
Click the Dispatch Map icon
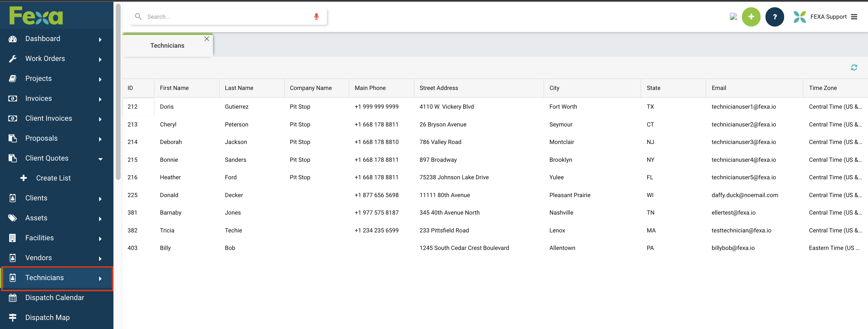click(12, 317)
